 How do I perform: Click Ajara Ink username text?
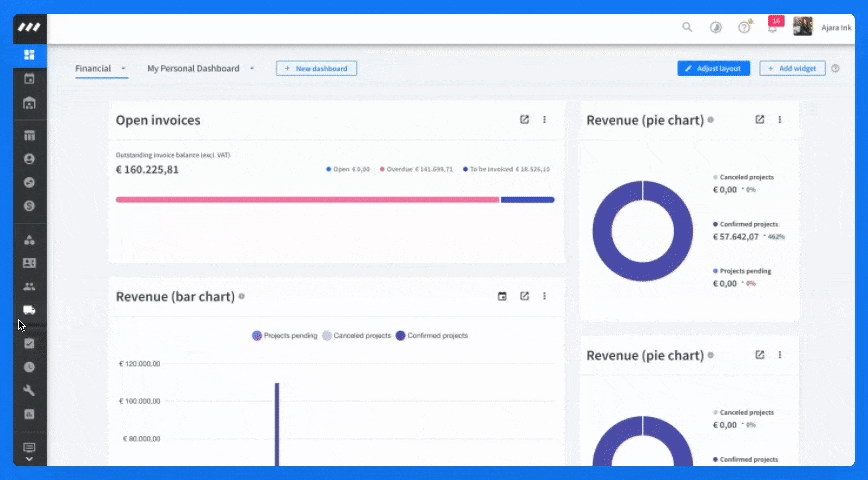click(836, 27)
